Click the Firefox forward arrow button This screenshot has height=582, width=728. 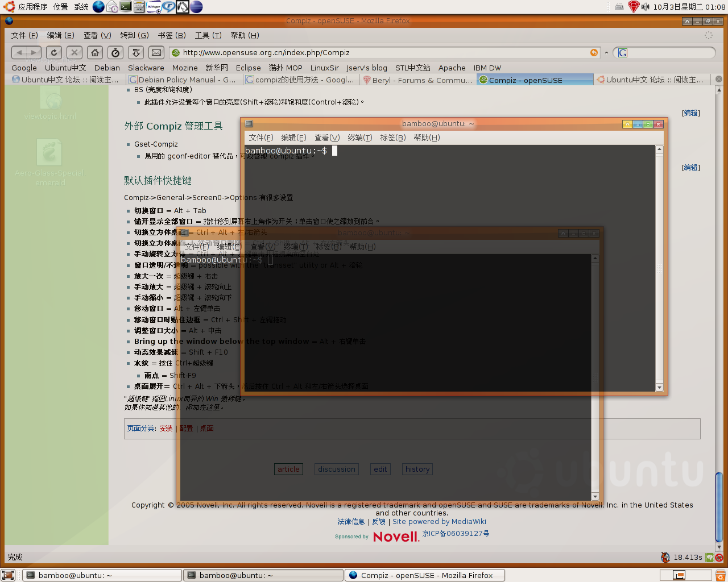(34, 53)
